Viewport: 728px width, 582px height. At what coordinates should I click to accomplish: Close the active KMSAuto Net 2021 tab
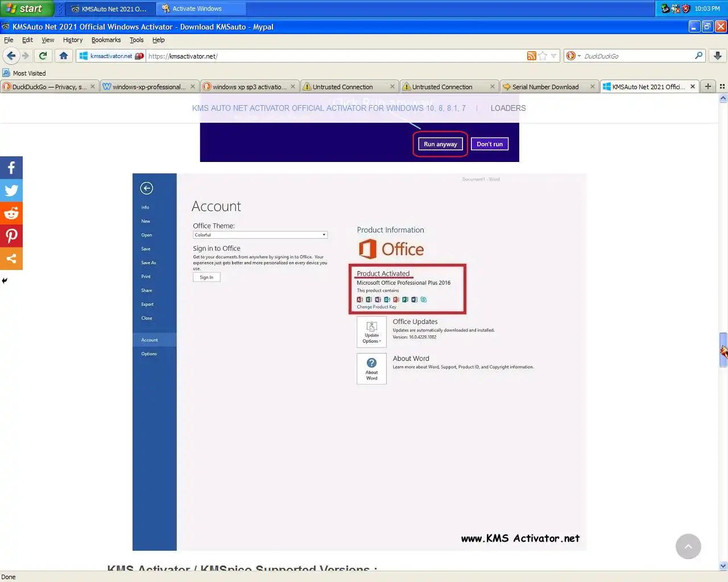click(692, 86)
